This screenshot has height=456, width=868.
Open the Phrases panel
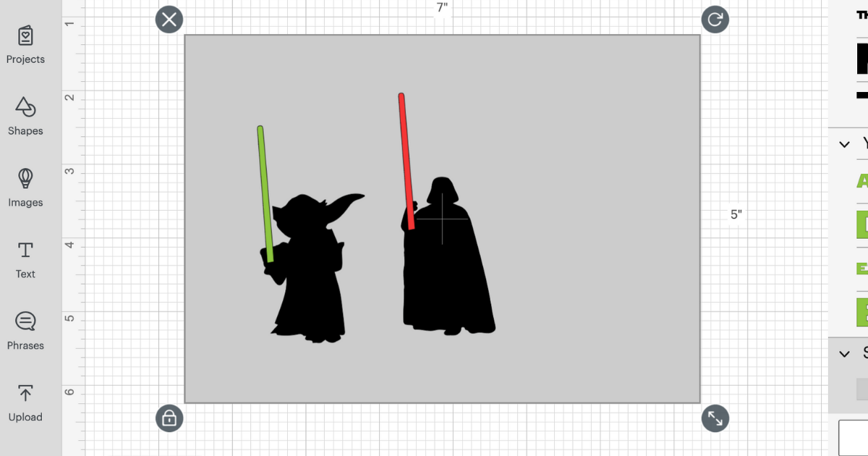(x=25, y=332)
